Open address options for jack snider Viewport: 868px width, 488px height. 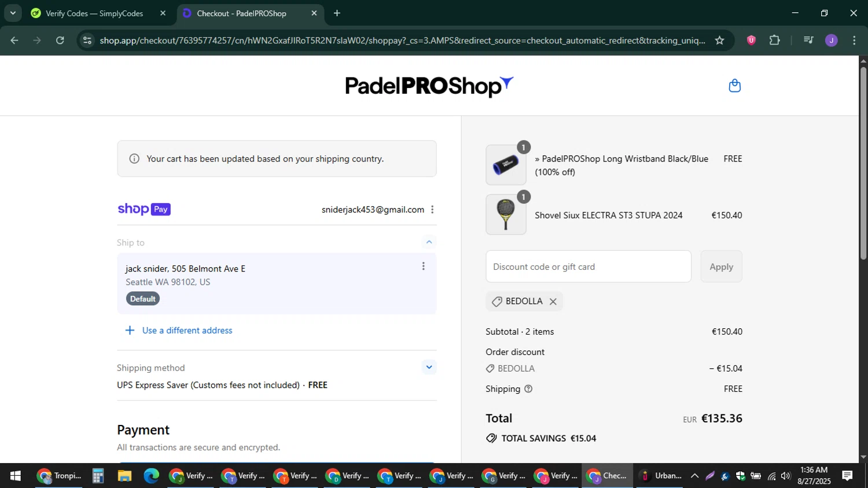(423, 266)
